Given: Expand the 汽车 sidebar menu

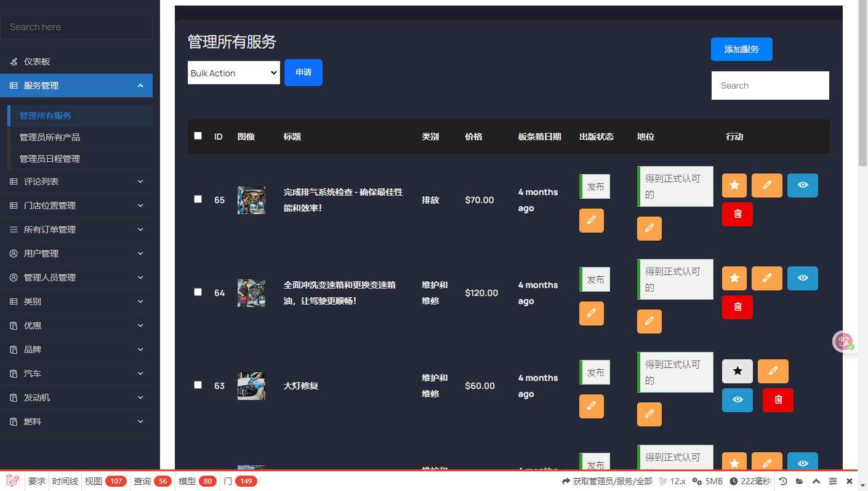Looking at the screenshot, I should 76,373.
